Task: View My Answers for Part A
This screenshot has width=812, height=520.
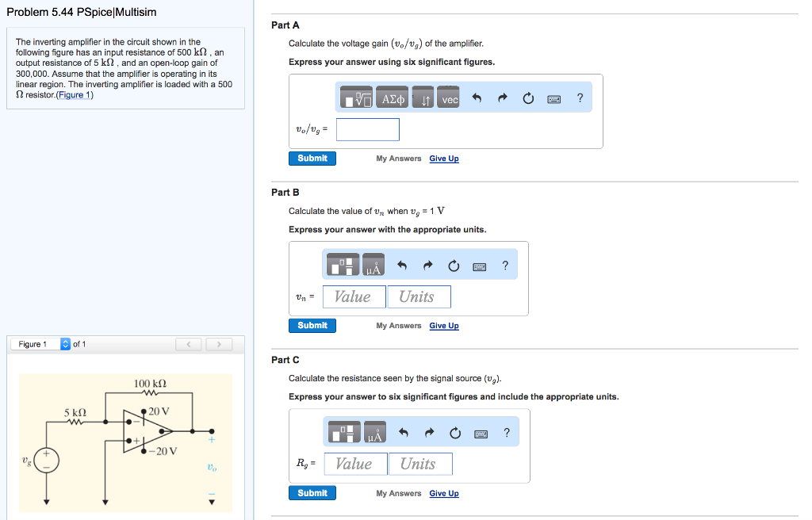Action: [399, 159]
